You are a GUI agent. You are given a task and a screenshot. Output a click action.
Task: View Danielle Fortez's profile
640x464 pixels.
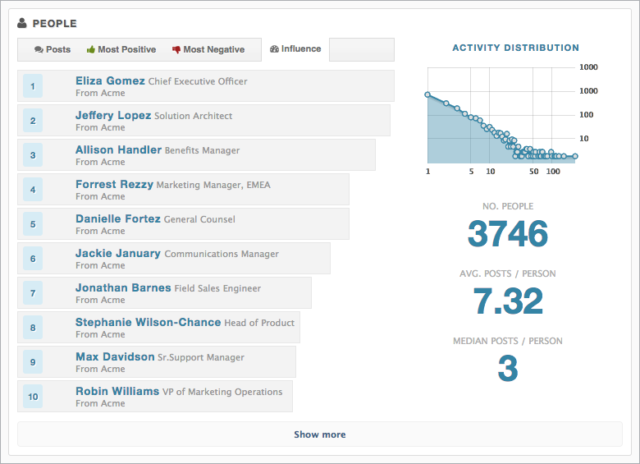click(x=116, y=218)
